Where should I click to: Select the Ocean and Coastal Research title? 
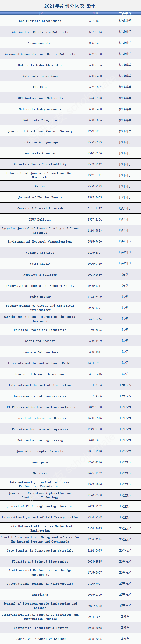(40, 208)
